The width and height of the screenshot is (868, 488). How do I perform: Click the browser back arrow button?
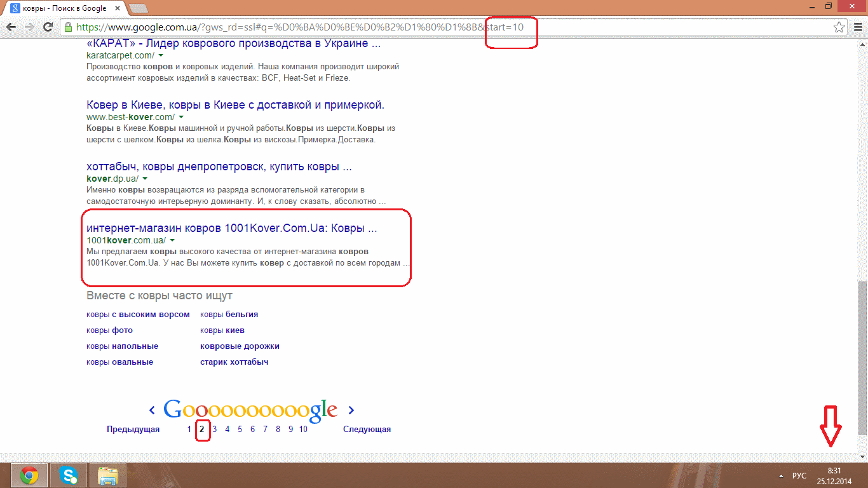coord(11,27)
